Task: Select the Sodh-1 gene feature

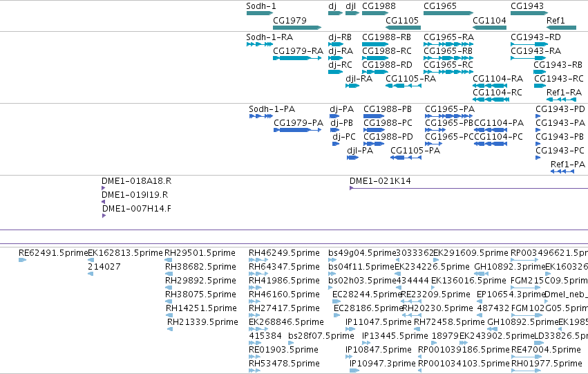Action: tap(260, 13)
